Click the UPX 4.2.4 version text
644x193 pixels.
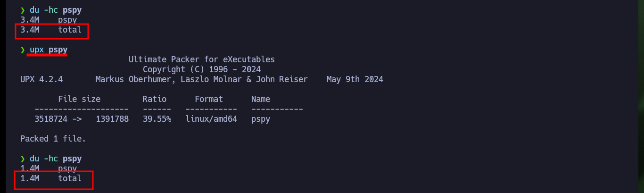tap(41, 79)
